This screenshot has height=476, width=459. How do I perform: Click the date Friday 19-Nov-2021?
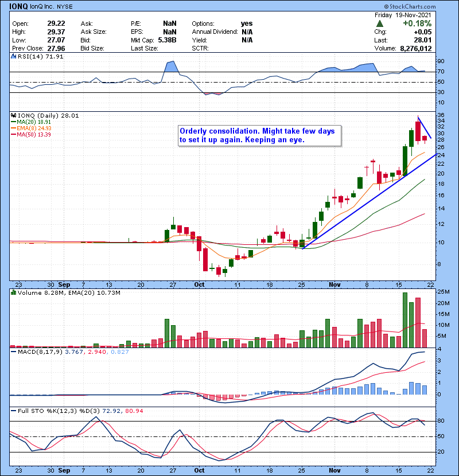[403, 15]
